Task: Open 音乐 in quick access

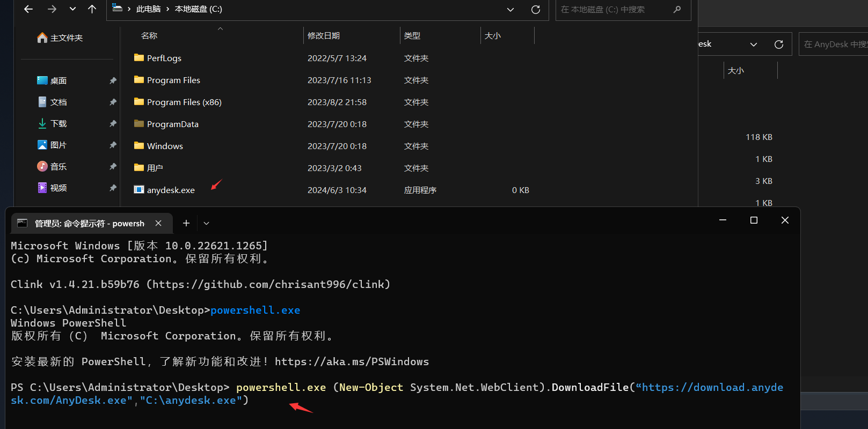Action: coord(52,166)
